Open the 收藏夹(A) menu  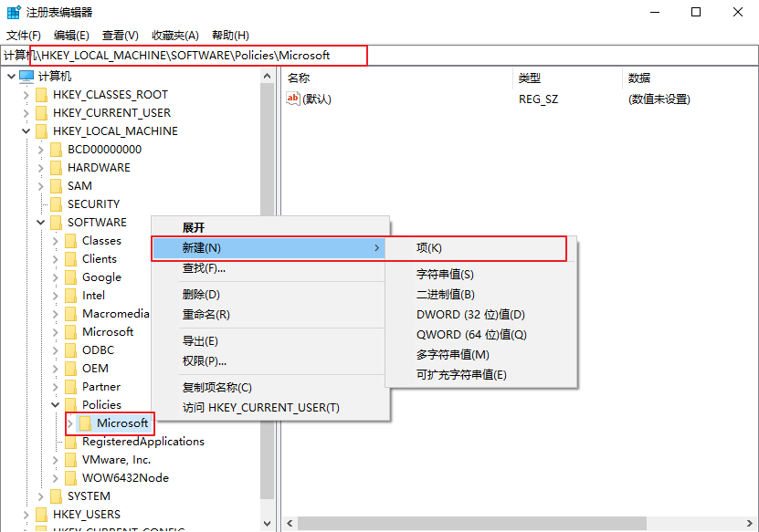pyautogui.click(x=174, y=36)
